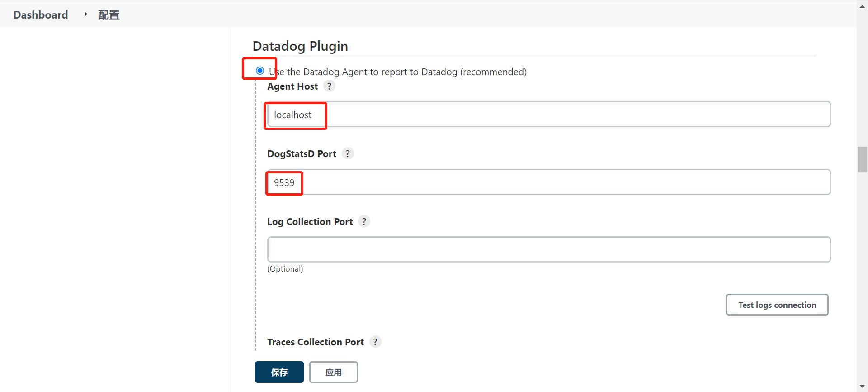Click the 应用 apply button
Viewport: 868px width, 392px height.
(x=333, y=372)
